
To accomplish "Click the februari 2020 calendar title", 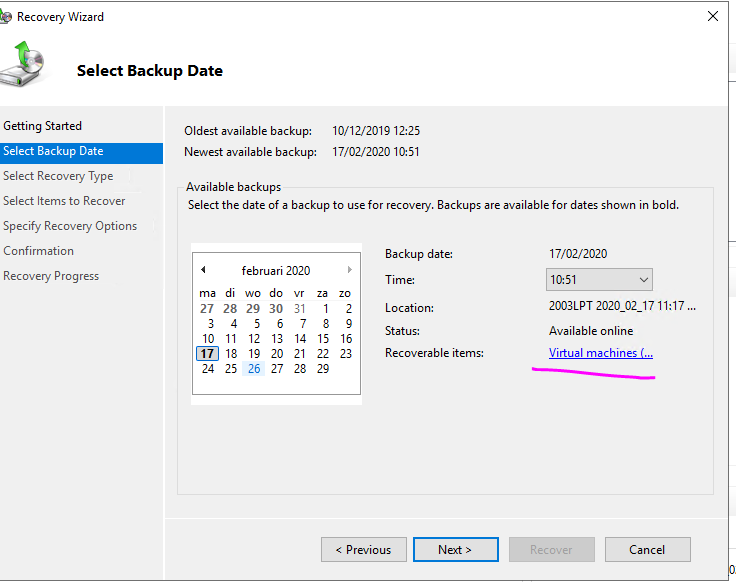I will (276, 271).
